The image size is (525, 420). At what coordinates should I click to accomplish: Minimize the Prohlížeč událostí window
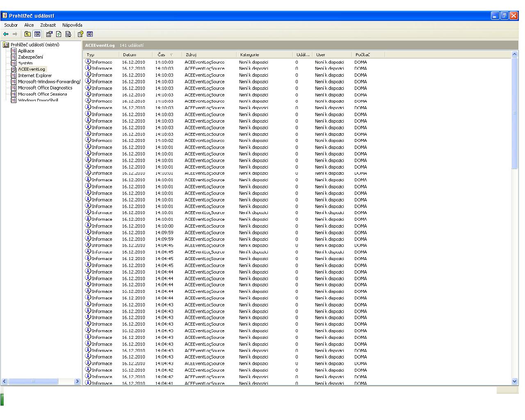[x=495, y=16]
